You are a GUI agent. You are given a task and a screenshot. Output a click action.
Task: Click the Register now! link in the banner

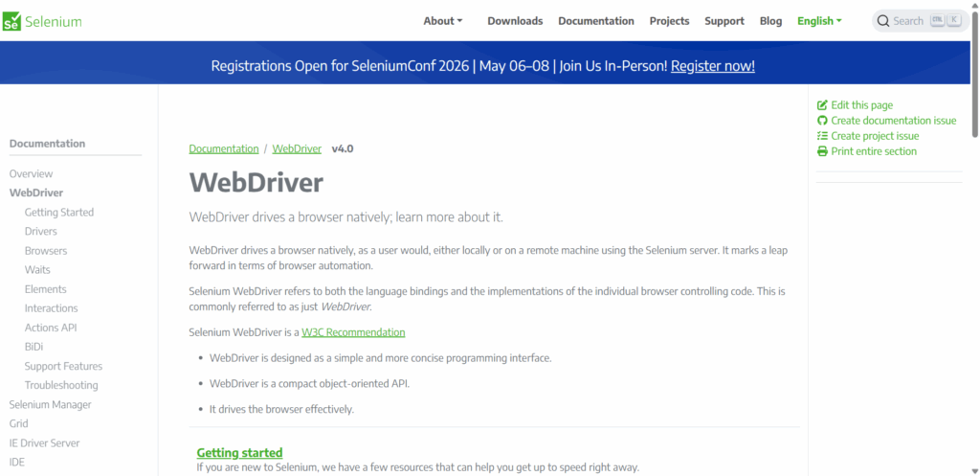pyautogui.click(x=712, y=66)
